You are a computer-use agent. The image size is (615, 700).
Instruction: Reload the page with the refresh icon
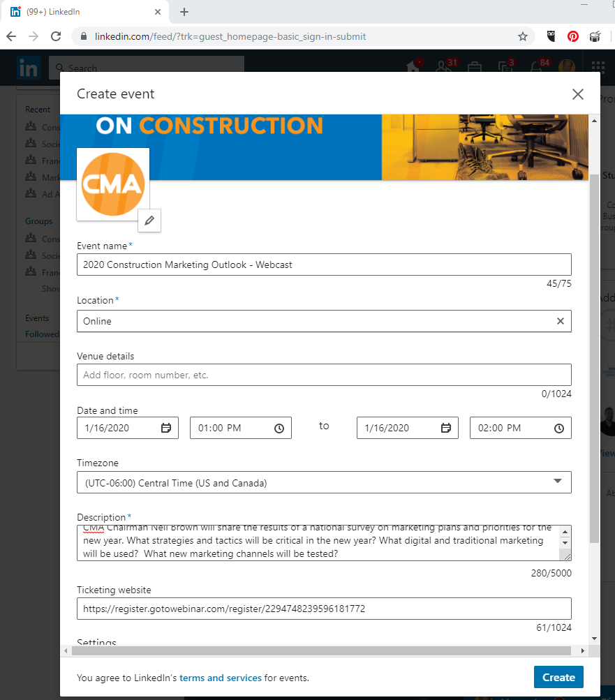click(x=56, y=36)
